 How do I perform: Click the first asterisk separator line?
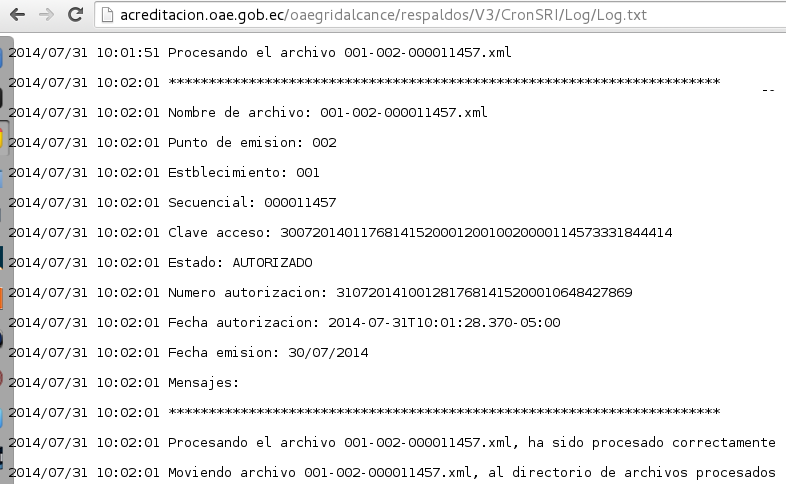(x=364, y=82)
